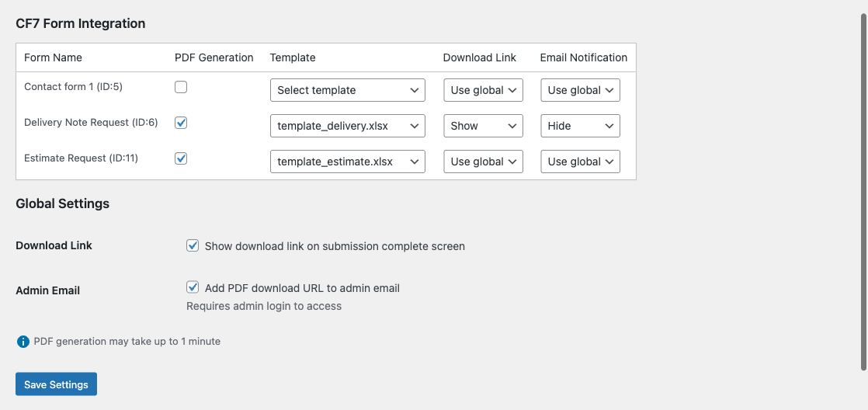Change Delivery Note download link from Show
Viewport: 868px width, 410px height.
coord(483,126)
